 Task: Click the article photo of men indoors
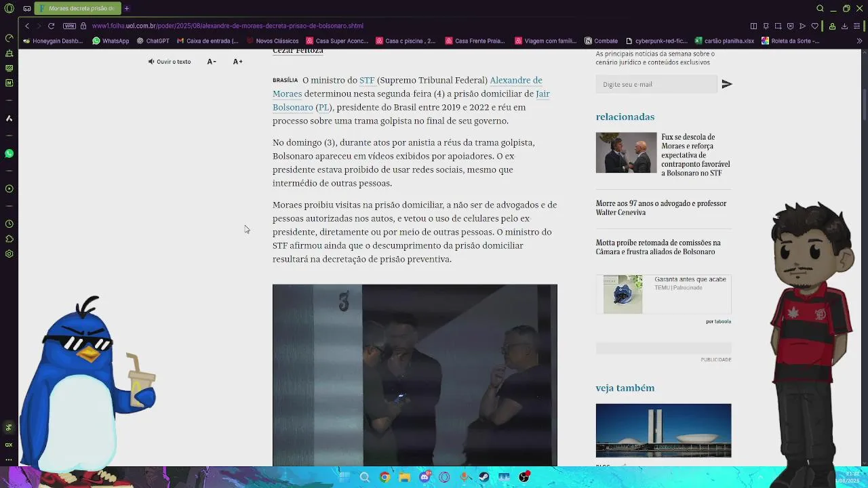coord(414,375)
